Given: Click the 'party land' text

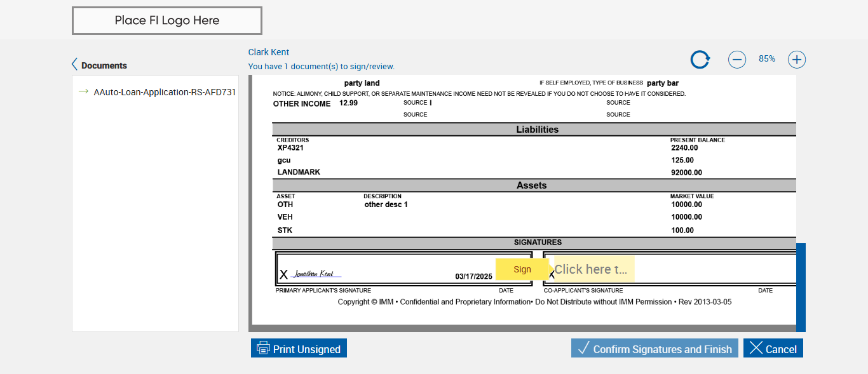Looking at the screenshot, I should tap(362, 83).
